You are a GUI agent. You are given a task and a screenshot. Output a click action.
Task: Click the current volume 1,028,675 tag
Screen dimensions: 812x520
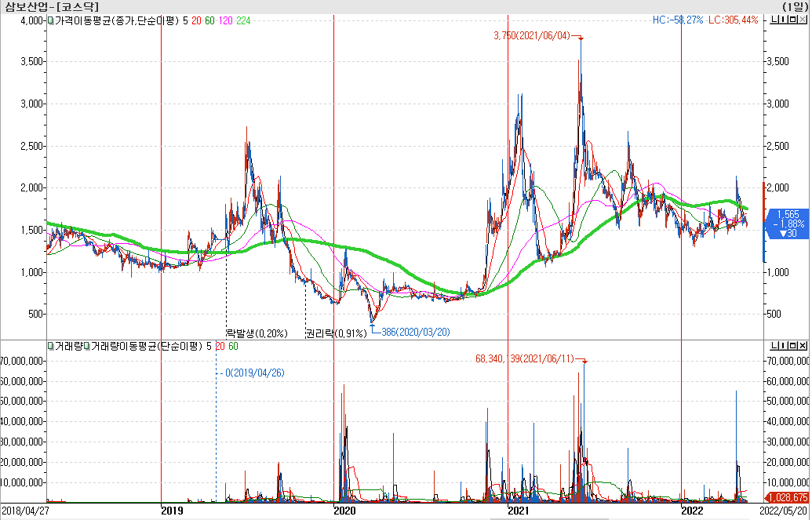[x=787, y=497]
